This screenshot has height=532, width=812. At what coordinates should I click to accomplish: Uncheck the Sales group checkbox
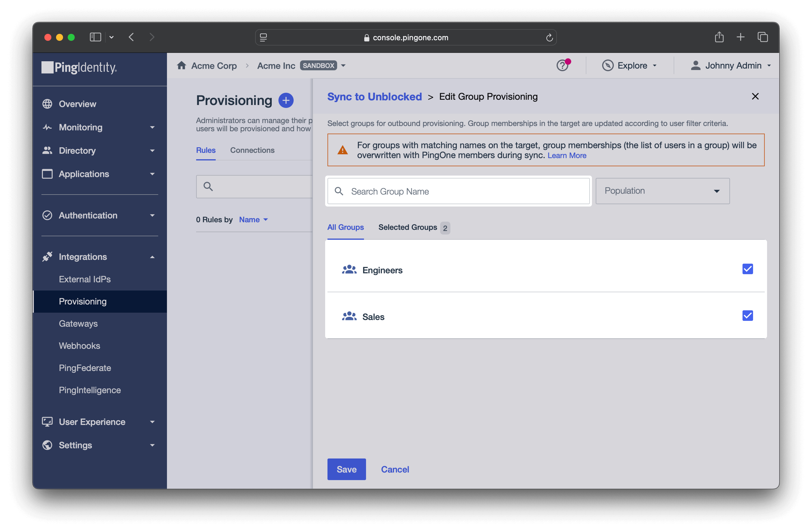point(747,316)
